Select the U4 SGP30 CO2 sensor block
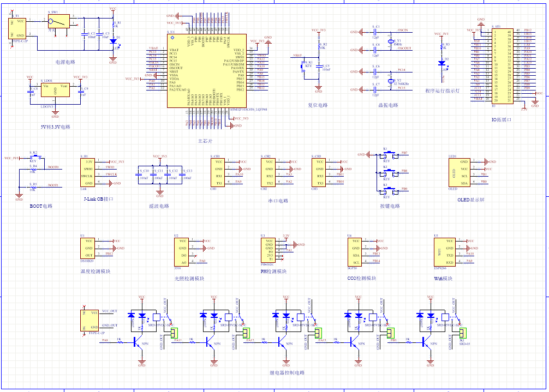 [355, 252]
